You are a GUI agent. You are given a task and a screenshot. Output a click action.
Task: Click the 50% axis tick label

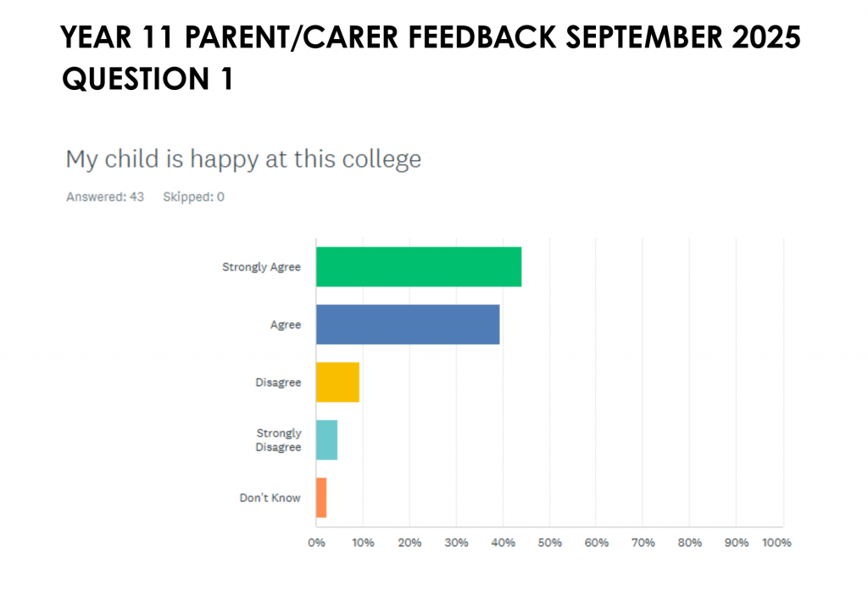(549, 543)
